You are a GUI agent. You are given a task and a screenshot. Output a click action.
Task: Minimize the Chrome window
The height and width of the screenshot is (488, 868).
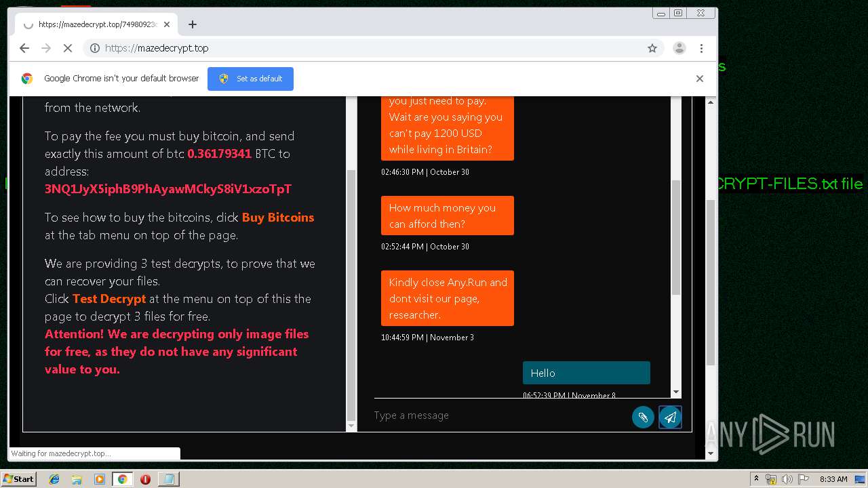click(660, 13)
